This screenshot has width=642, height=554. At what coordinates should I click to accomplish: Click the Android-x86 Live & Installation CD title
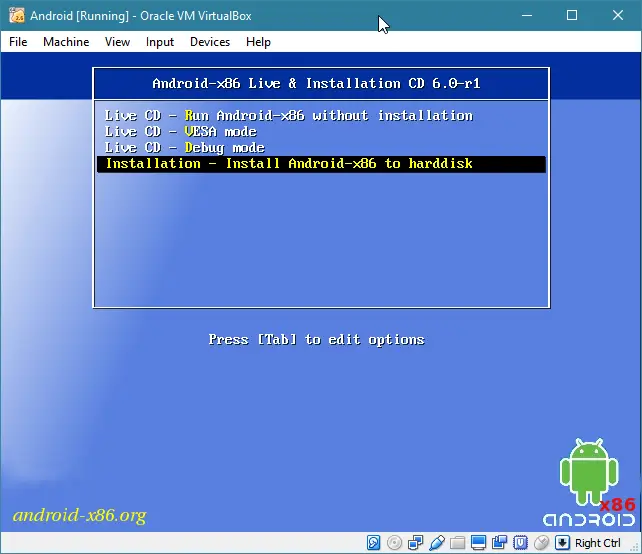(x=316, y=84)
